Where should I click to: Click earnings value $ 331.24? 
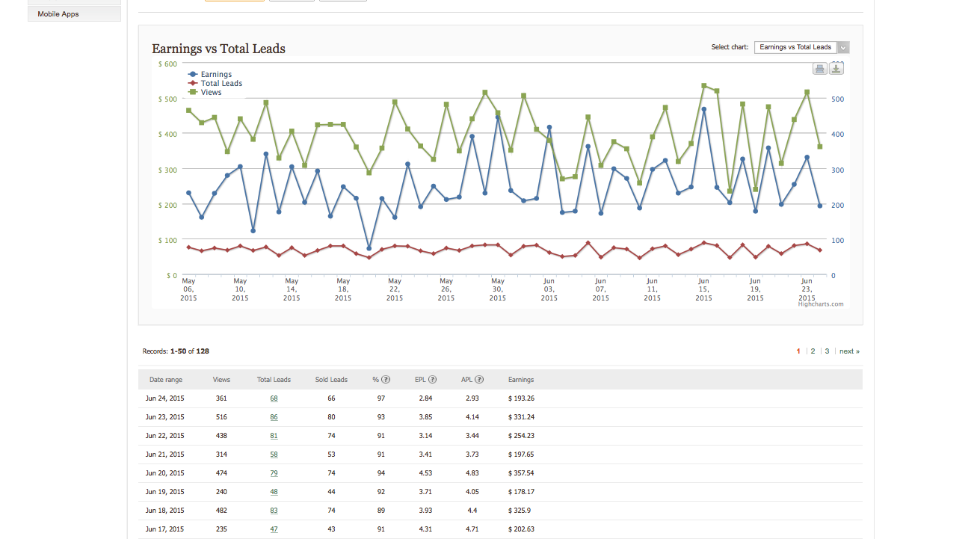[x=521, y=417]
